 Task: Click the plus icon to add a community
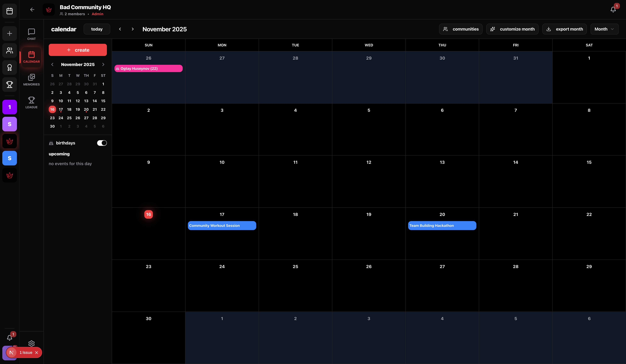[9, 33]
